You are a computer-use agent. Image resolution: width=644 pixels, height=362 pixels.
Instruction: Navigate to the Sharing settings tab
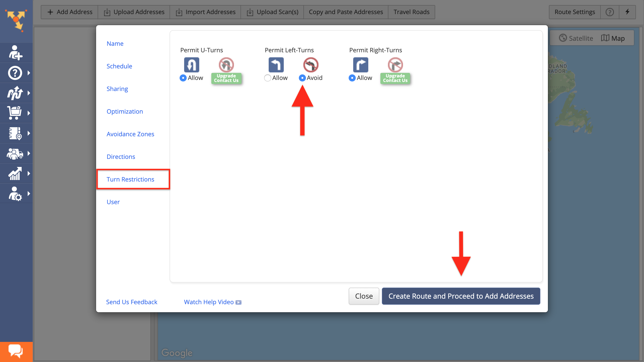coord(117,88)
